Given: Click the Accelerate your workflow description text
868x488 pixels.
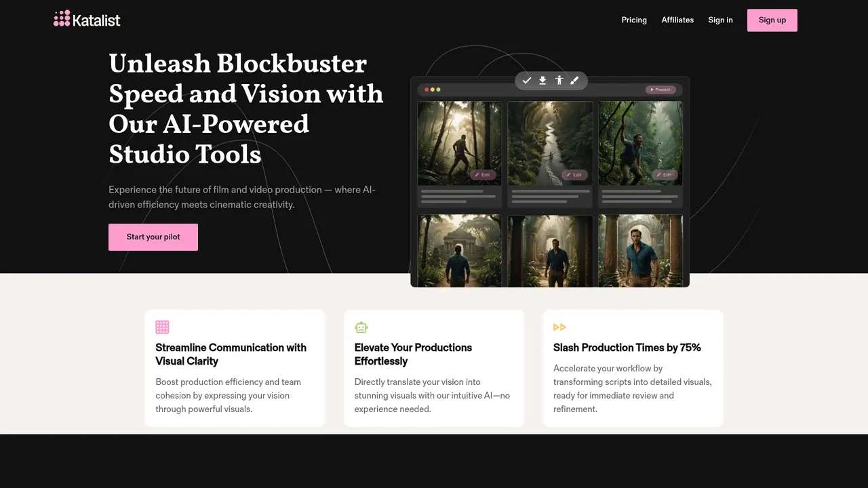Looking at the screenshot, I should click(x=633, y=389).
